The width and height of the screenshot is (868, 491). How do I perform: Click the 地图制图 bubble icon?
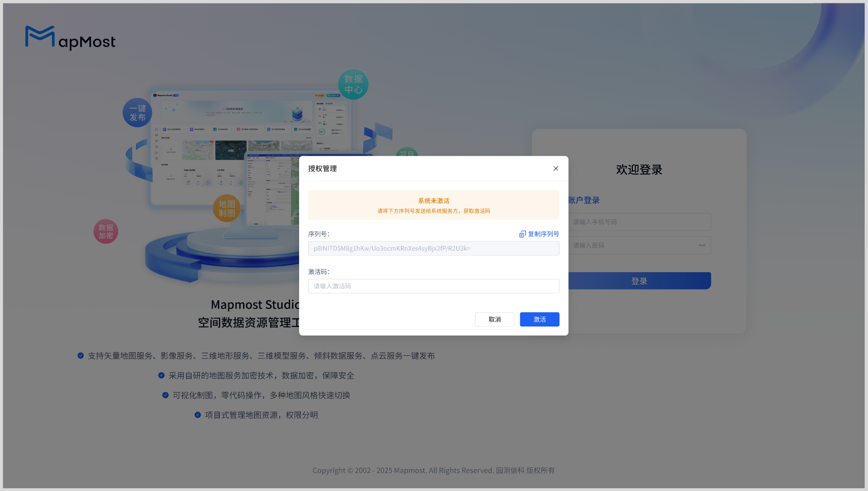coord(227,208)
